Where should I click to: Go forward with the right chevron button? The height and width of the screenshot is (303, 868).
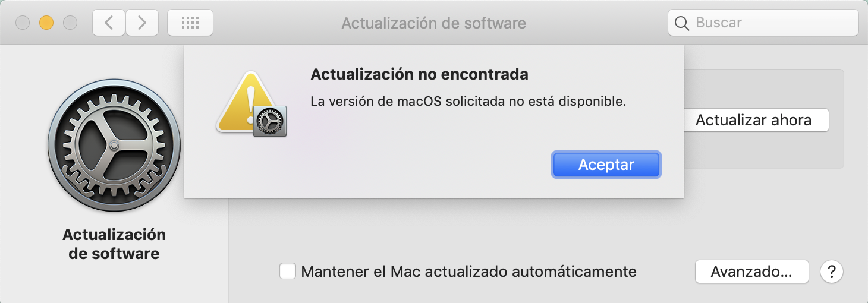[141, 23]
